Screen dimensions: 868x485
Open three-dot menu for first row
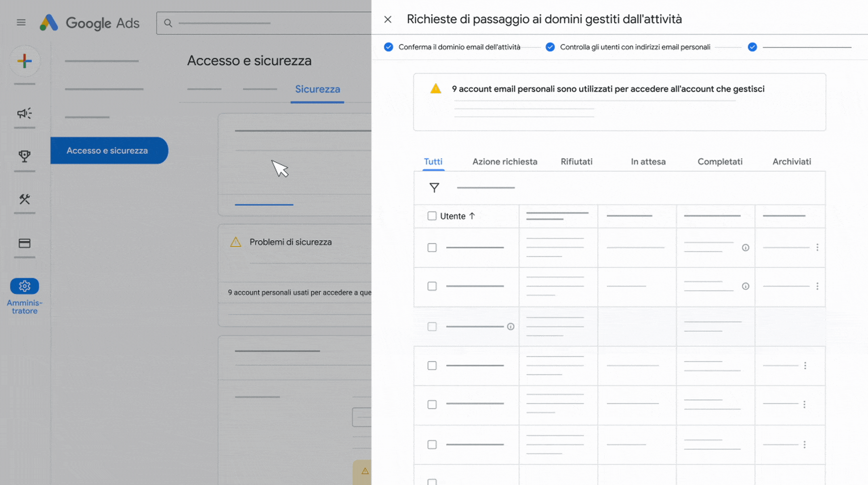coord(817,247)
